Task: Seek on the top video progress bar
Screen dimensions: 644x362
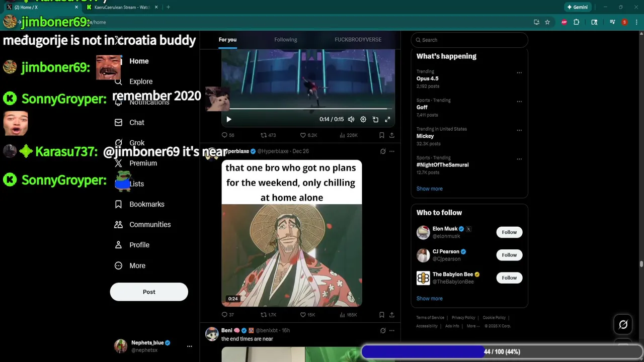Action: pos(308,109)
